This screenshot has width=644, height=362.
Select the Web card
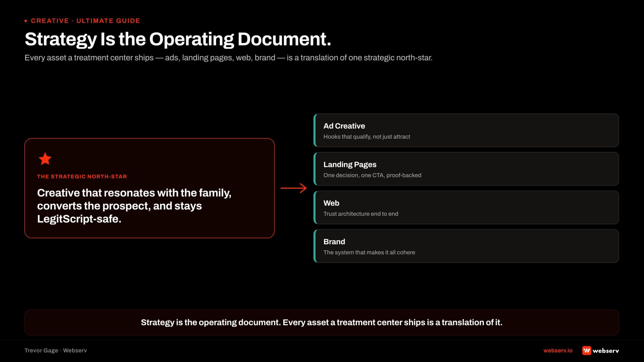(466, 207)
